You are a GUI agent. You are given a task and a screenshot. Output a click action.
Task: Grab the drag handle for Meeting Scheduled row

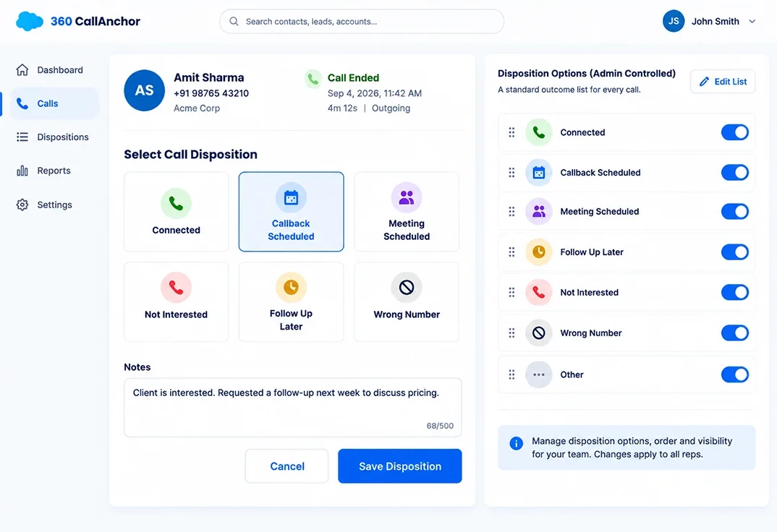click(511, 211)
